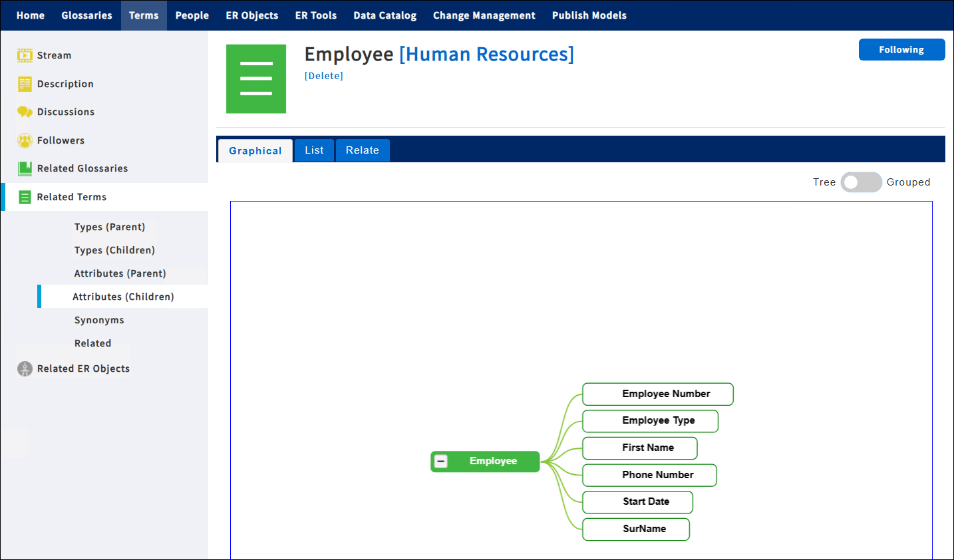Switch to the List tab

tap(314, 150)
